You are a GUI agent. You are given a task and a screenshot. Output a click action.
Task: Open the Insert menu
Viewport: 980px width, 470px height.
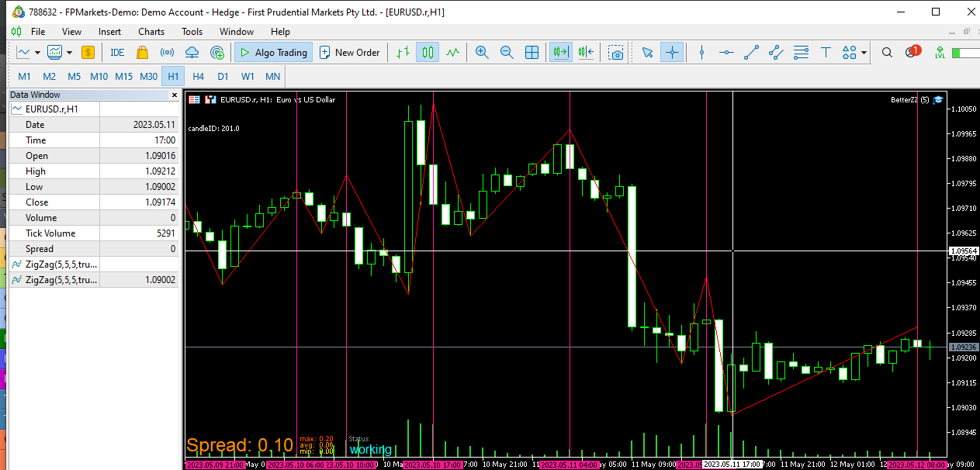[x=109, y=32]
